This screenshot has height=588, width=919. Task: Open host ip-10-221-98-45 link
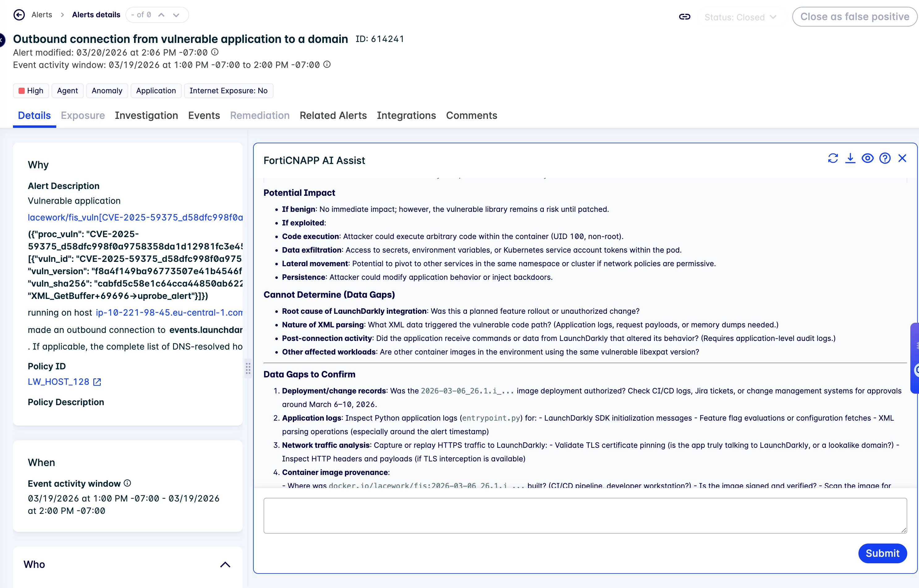tap(169, 312)
